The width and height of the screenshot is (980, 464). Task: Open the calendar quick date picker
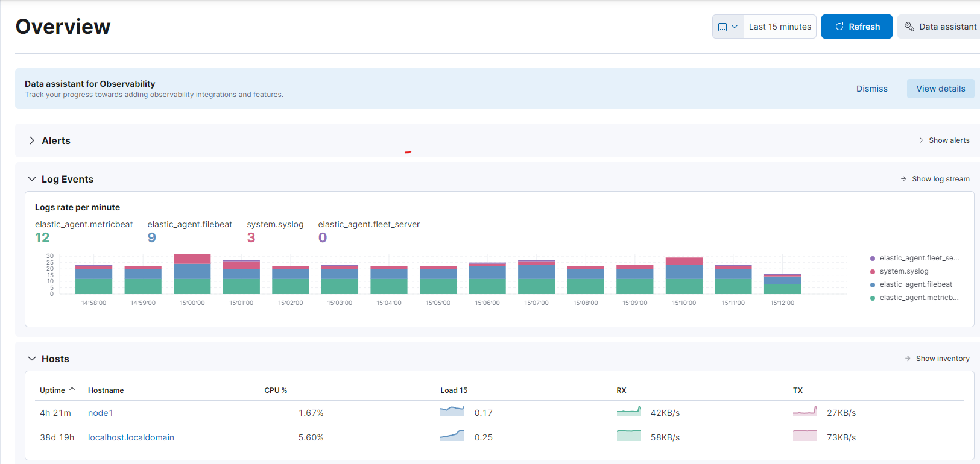tap(728, 27)
